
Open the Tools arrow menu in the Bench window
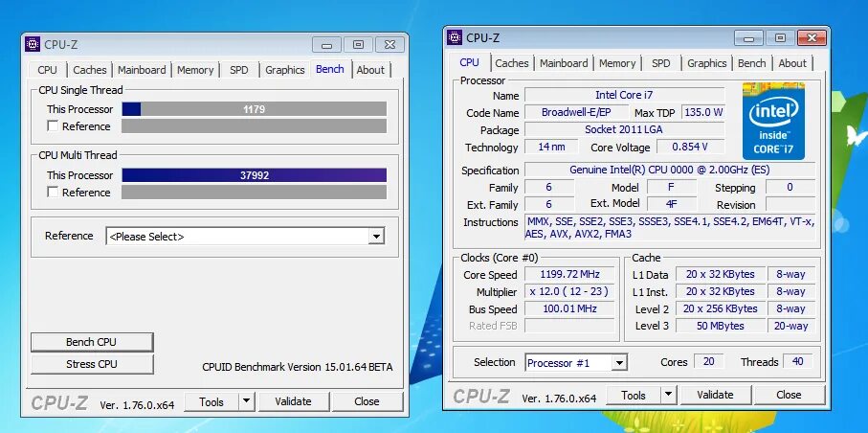pos(246,401)
